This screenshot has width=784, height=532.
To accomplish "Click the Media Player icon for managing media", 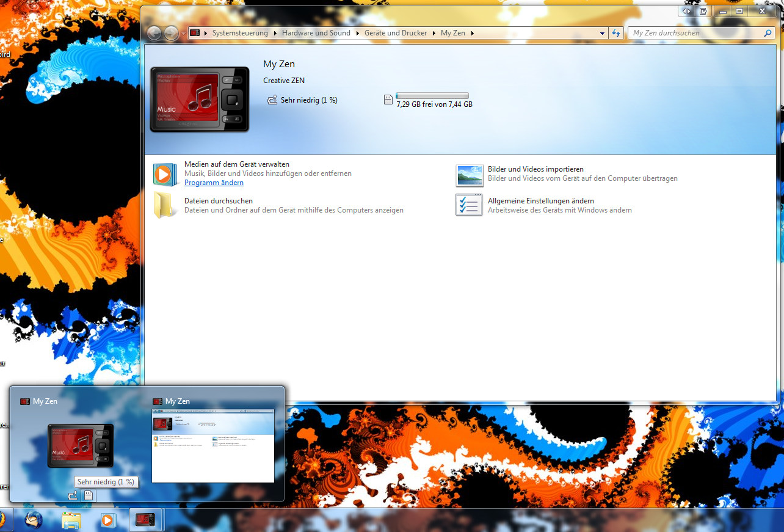I will (x=164, y=174).
